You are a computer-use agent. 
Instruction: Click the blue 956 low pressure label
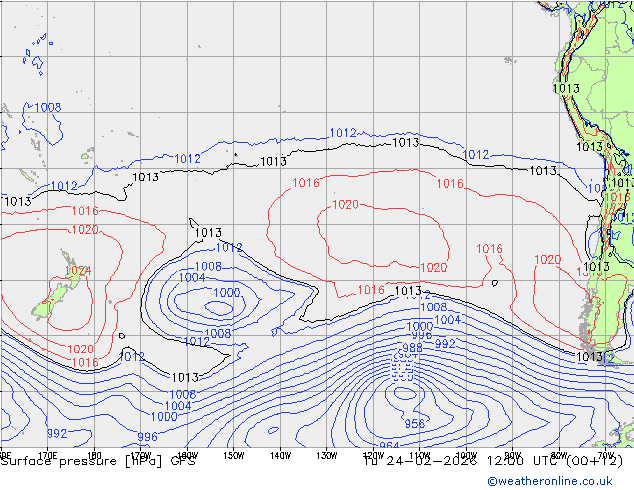[x=415, y=423]
